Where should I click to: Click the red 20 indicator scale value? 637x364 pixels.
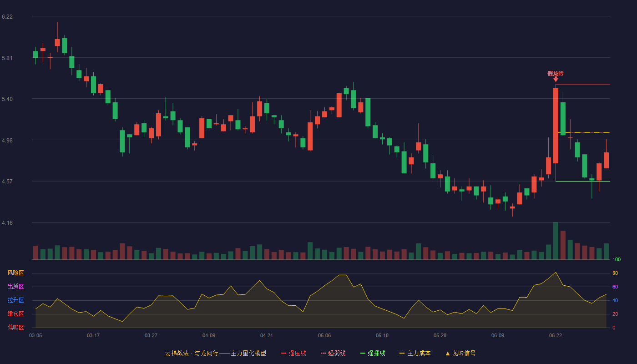coord(615,314)
